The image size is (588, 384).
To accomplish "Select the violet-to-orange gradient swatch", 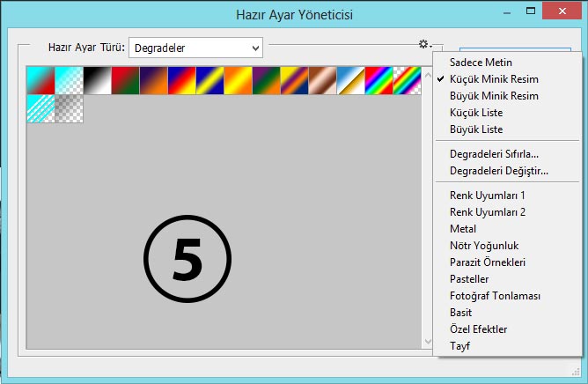I will 153,80.
